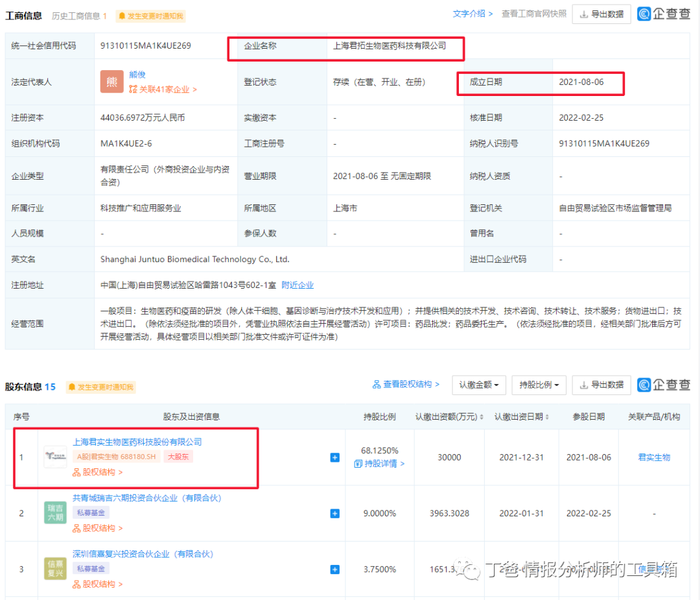Screen dimensions: 700x600
Task: Select 核准日期 value 2022-02-25
Action: coord(581,117)
